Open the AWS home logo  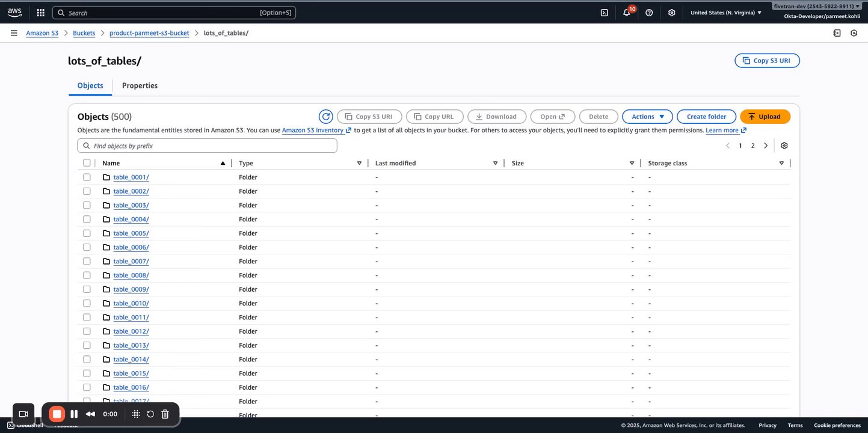(x=14, y=12)
